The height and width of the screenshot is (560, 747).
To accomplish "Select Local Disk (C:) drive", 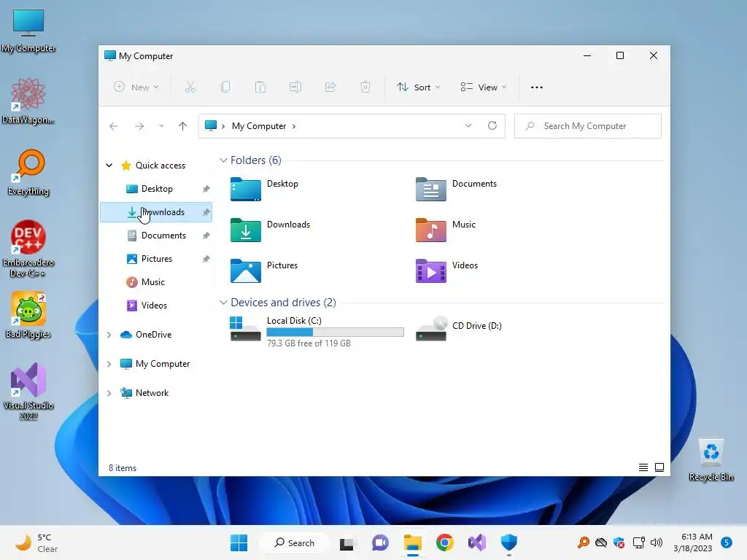I will pyautogui.click(x=317, y=330).
